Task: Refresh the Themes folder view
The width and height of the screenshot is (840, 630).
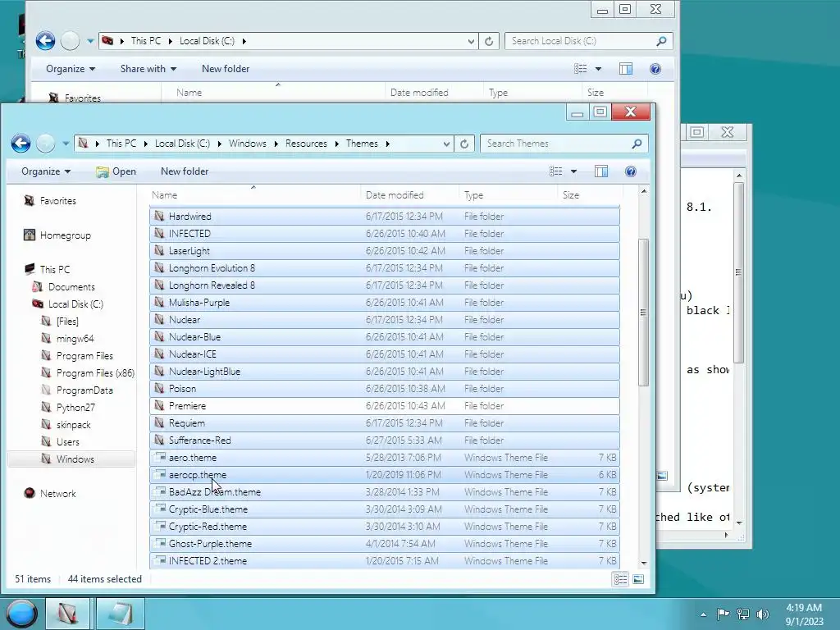Action: click(x=464, y=144)
